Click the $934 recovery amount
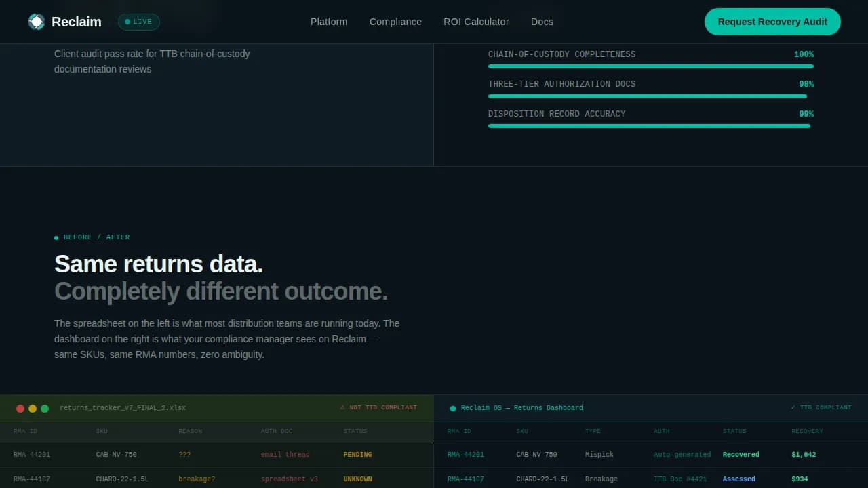The width and height of the screenshot is (868, 488). point(800,479)
